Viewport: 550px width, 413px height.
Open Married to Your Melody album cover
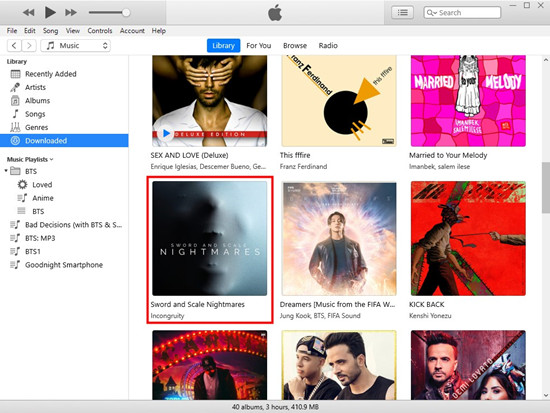468,101
